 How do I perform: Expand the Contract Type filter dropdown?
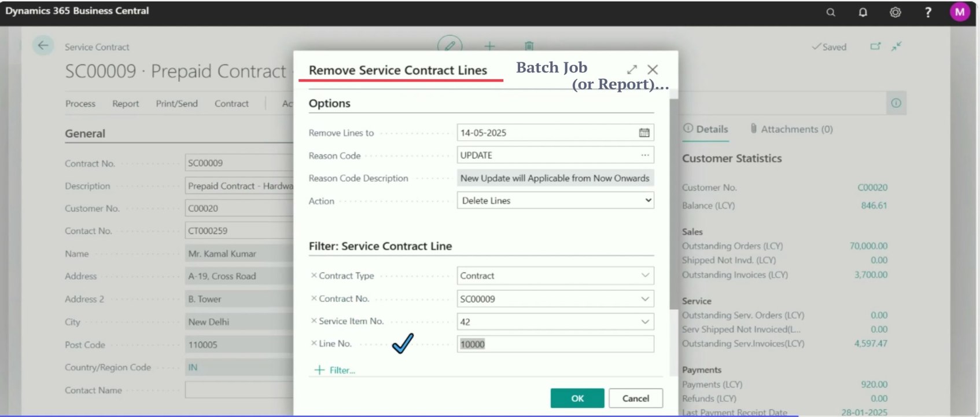pos(645,276)
